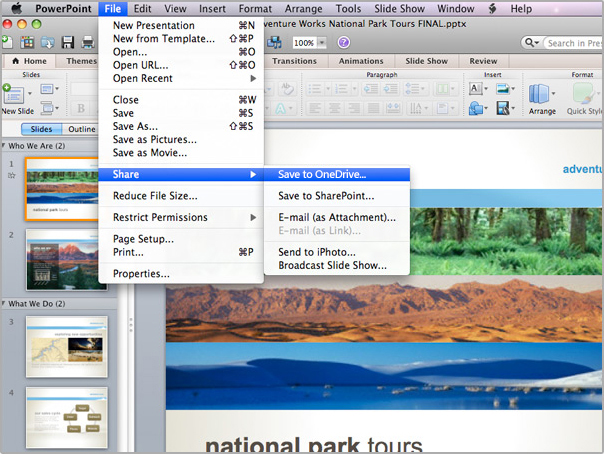Click the Clear Formatting eraser icon

click(x=287, y=89)
